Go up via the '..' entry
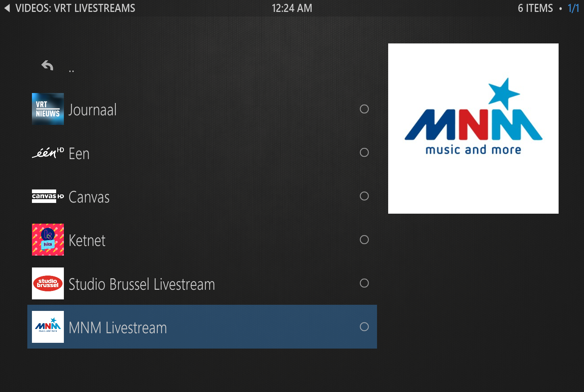 (x=202, y=66)
